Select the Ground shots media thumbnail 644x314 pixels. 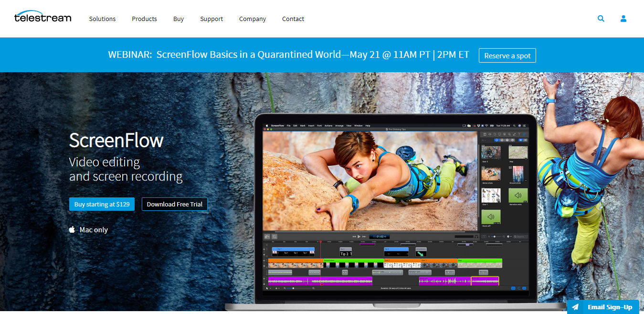[518, 174]
